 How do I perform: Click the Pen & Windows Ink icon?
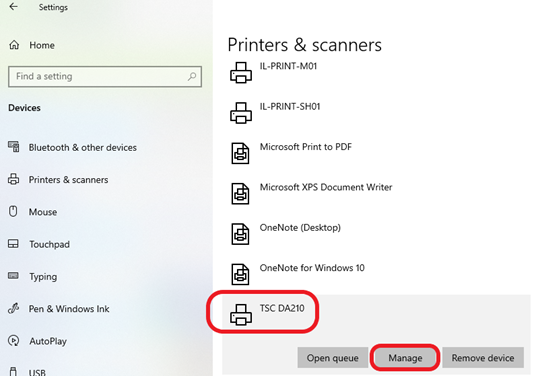[x=13, y=308]
